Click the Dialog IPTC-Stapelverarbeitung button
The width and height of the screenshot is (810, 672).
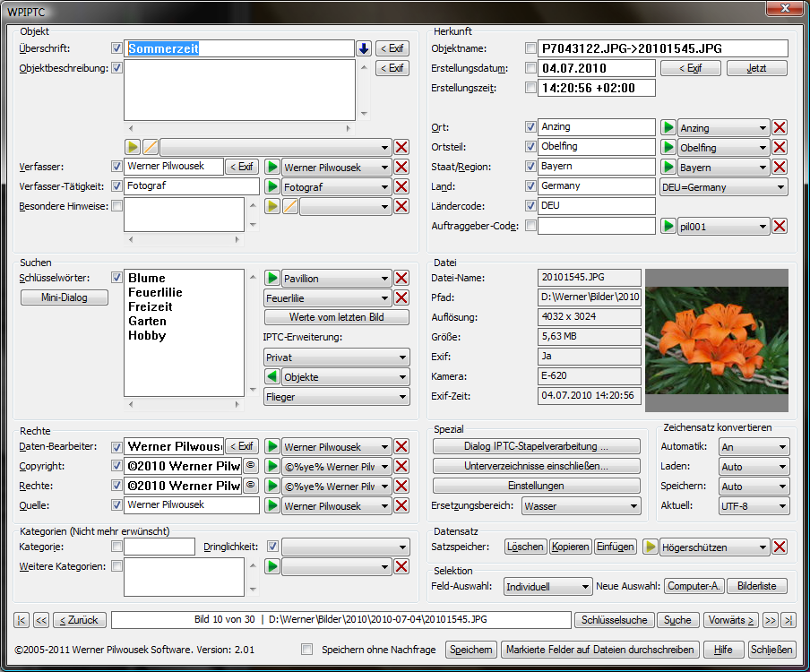536,446
